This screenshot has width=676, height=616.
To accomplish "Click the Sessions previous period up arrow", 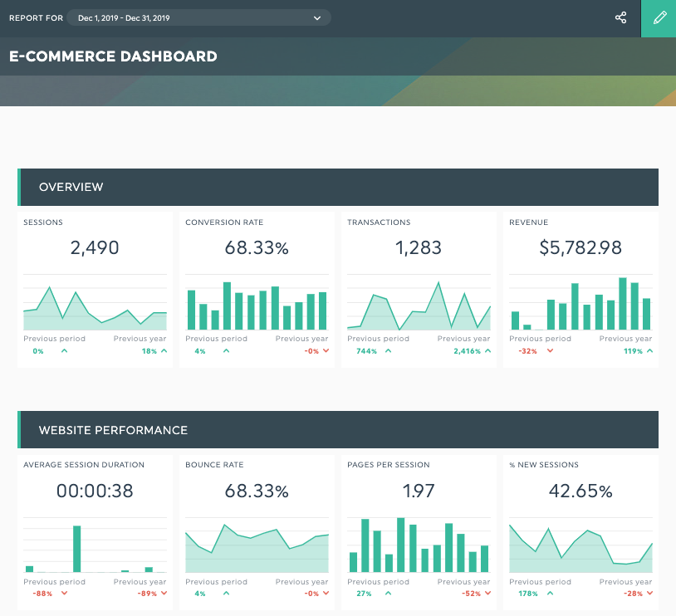I will (x=64, y=351).
